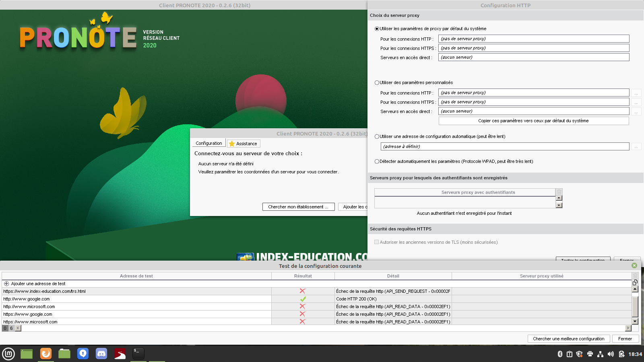Image resolution: width=644 pixels, height=362 pixels.
Task: Launch the terminal from the taskbar
Action: pos(138,354)
